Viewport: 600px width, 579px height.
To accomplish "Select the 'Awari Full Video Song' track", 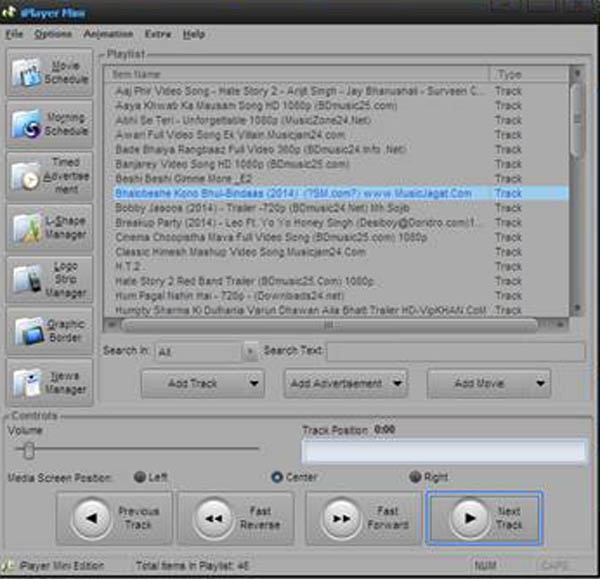I will coord(337,135).
